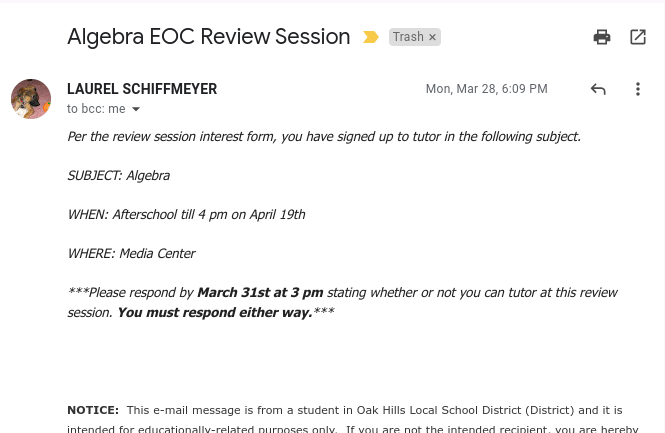The image size is (665, 433).
Task: Click the bold 'March 31st at 3 pm' text
Action: tap(260, 292)
